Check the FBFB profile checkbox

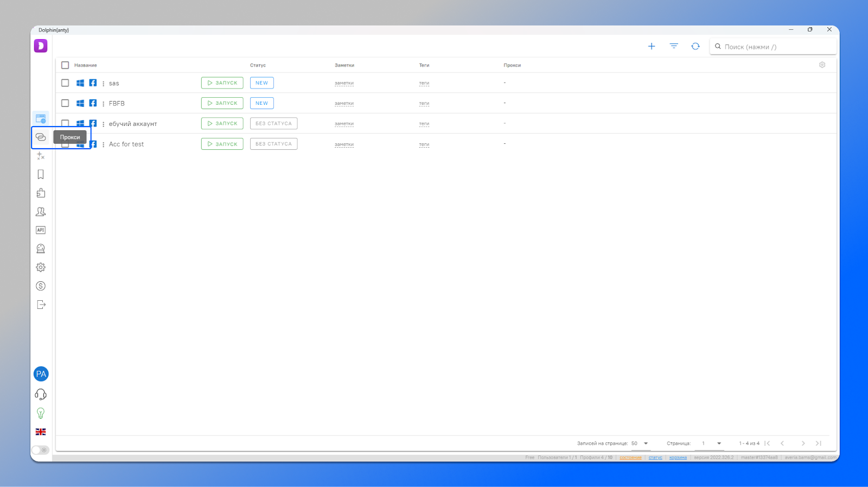[65, 103]
